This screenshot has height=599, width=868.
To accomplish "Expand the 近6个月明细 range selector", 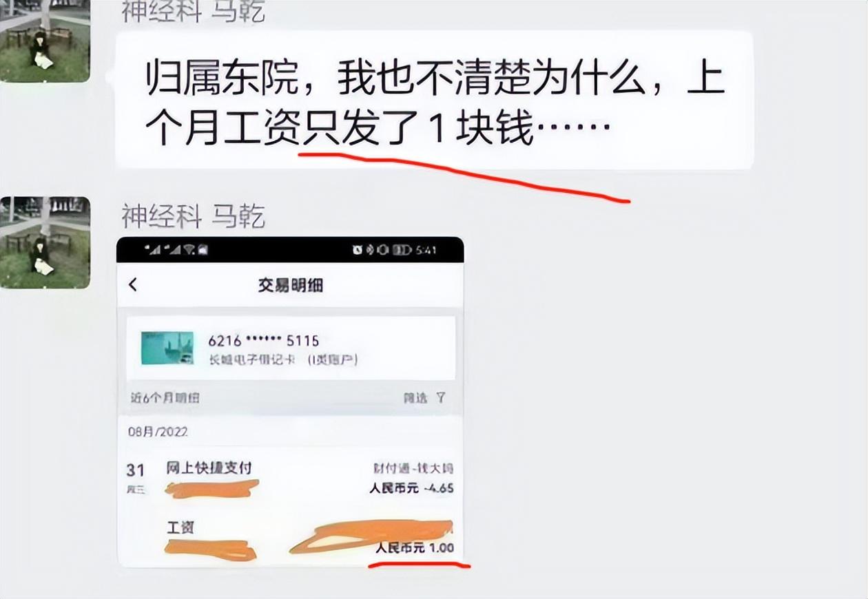I will (x=165, y=398).
